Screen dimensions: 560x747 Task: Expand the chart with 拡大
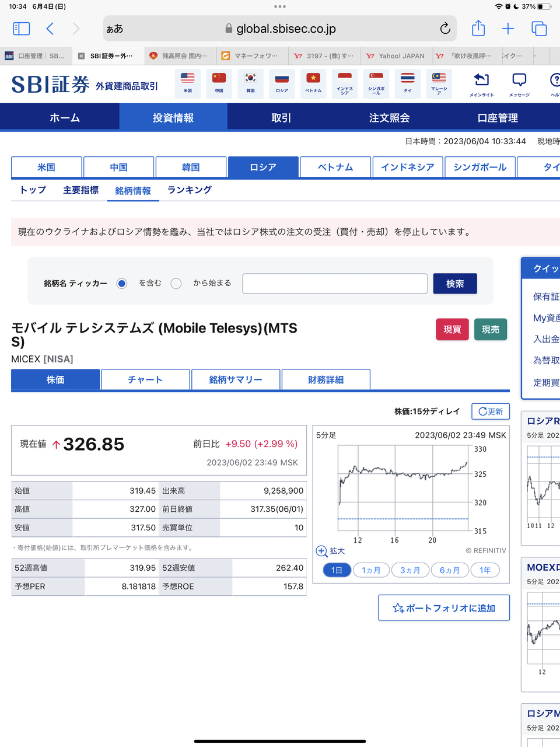pyautogui.click(x=330, y=551)
